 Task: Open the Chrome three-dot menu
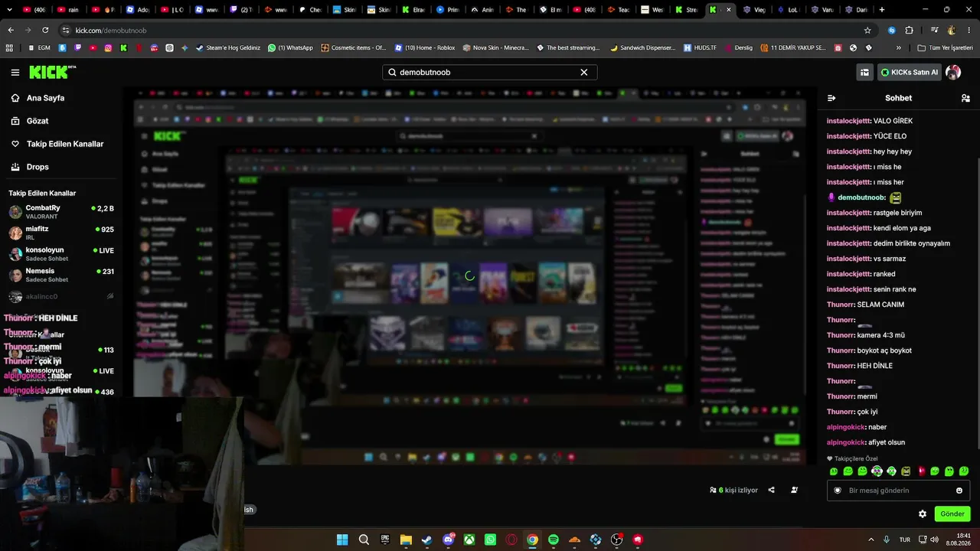tap(969, 30)
